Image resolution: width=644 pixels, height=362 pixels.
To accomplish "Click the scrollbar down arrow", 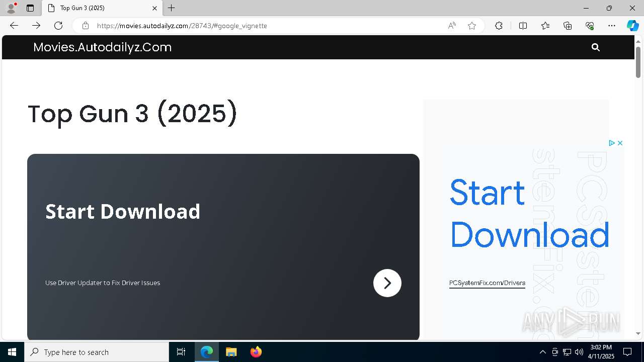I will (638, 334).
